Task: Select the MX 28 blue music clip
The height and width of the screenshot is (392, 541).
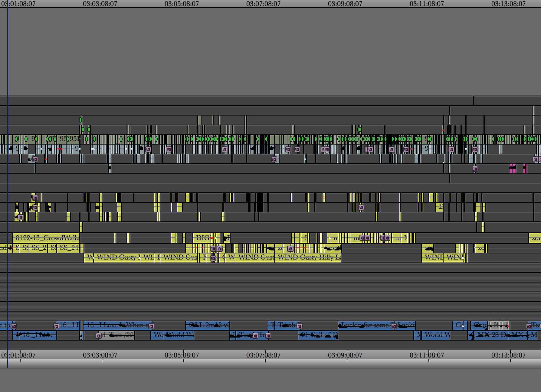Action: (491, 335)
